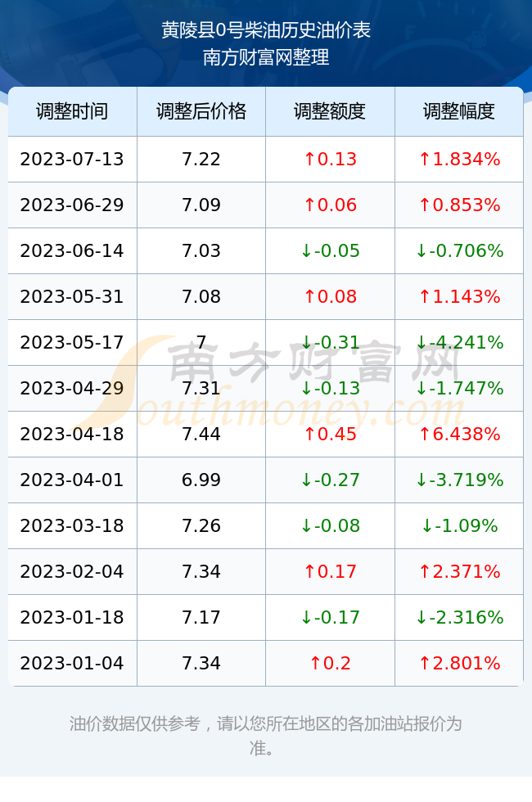
Task: Click the green ↓-0.05 adjustment value
Action: [x=330, y=250]
